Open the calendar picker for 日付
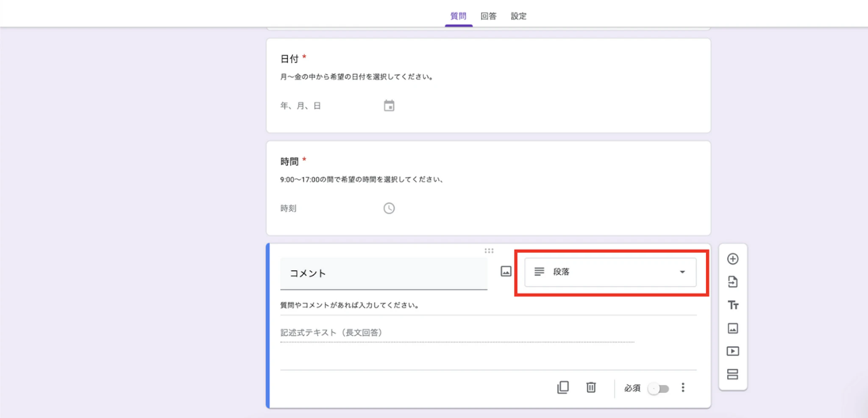 point(389,105)
